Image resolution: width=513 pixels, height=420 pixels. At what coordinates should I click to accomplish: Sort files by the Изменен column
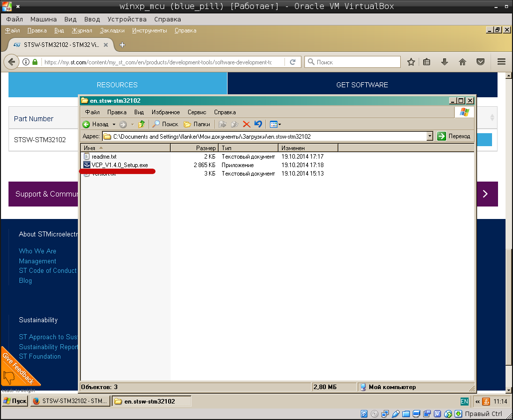click(308, 148)
